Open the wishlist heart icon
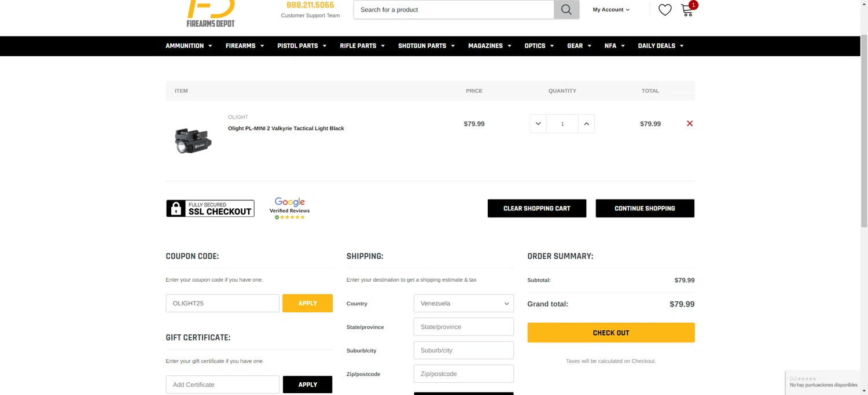This screenshot has width=868, height=395. 665,10
